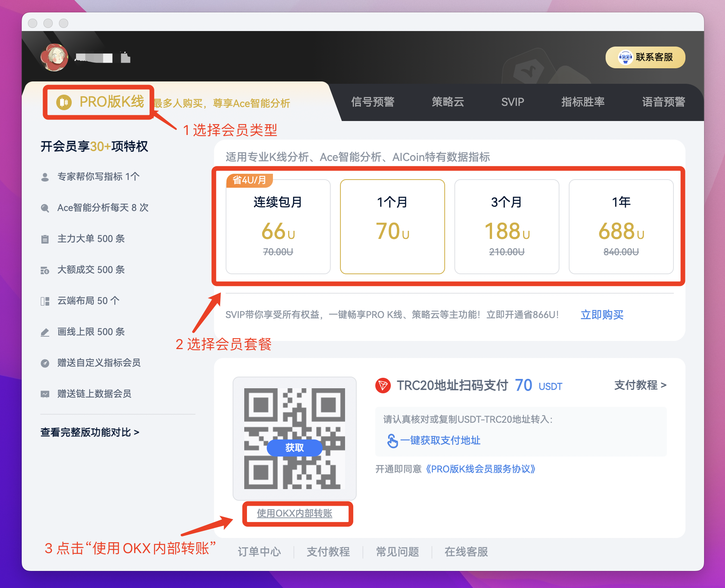This screenshot has width=725, height=588.
Task: Click the PRO版K线 candlestick coin icon
Action: pos(64,102)
